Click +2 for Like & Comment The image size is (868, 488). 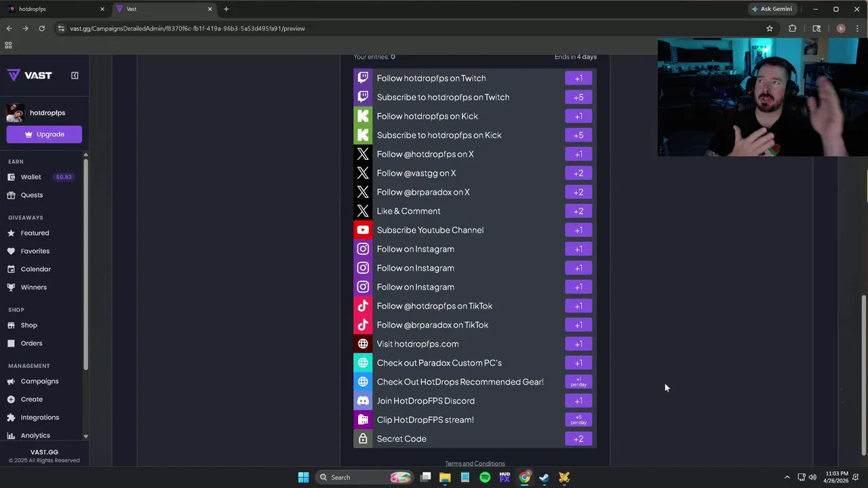click(578, 211)
